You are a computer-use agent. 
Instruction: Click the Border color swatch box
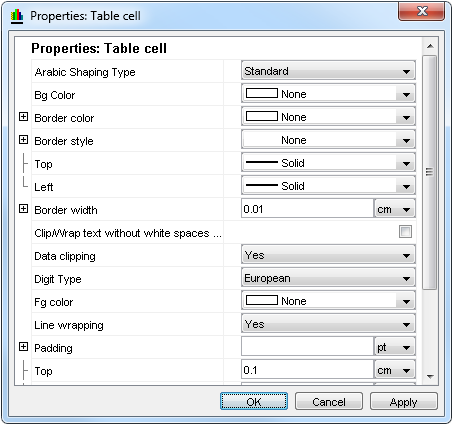click(262, 116)
